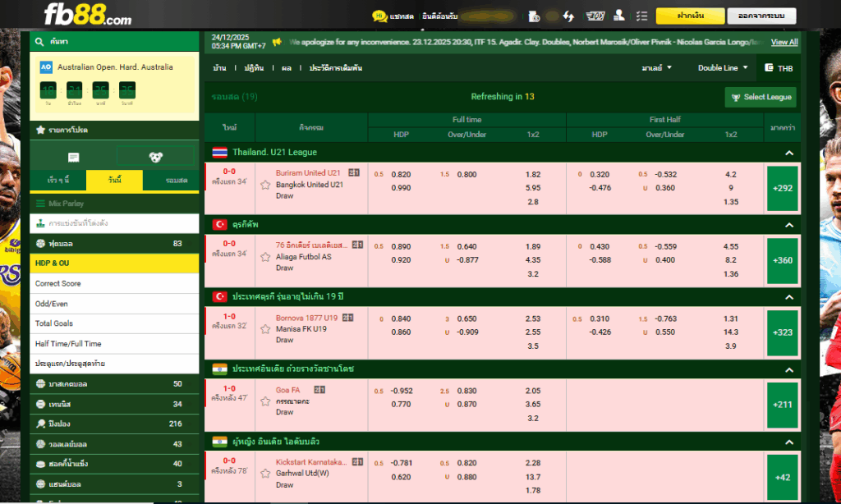Screen dimensions: 841x504
Task: Click the announcement megaphone icon
Action: [x=277, y=42]
